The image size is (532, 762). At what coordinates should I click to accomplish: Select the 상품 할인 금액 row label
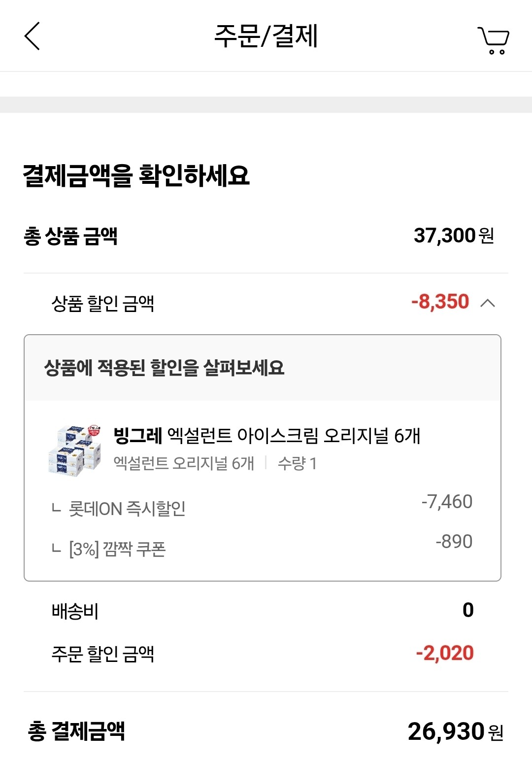point(103,304)
